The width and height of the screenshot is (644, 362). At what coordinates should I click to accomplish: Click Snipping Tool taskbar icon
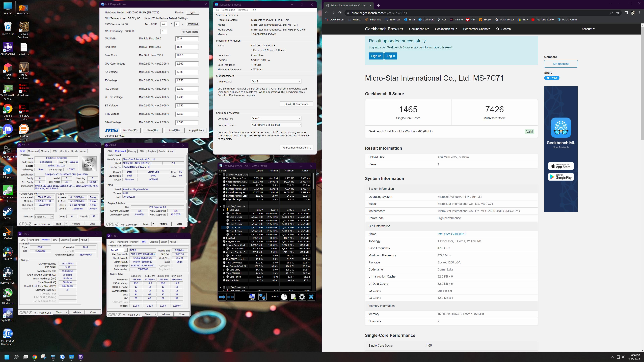pos(44,357)
